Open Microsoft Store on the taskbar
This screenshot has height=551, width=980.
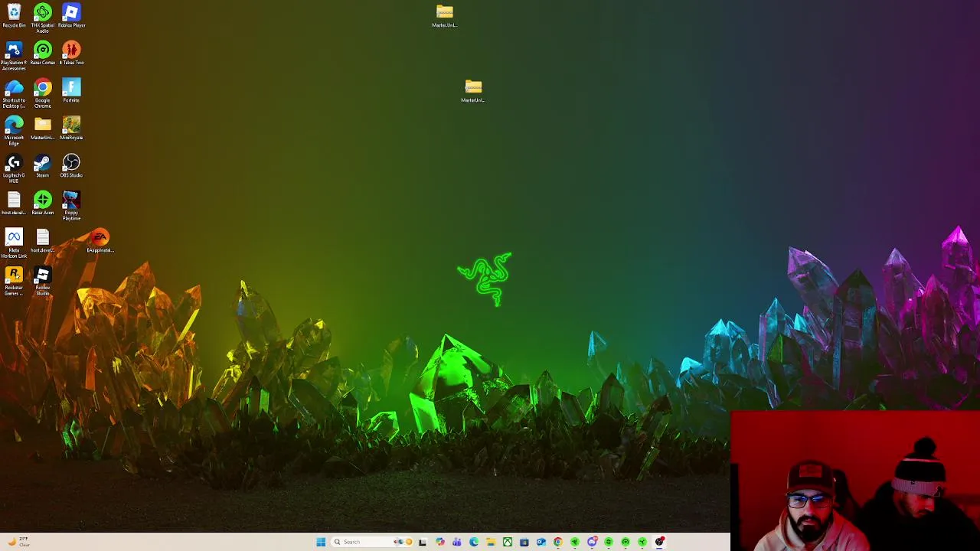tap(524, 542)
